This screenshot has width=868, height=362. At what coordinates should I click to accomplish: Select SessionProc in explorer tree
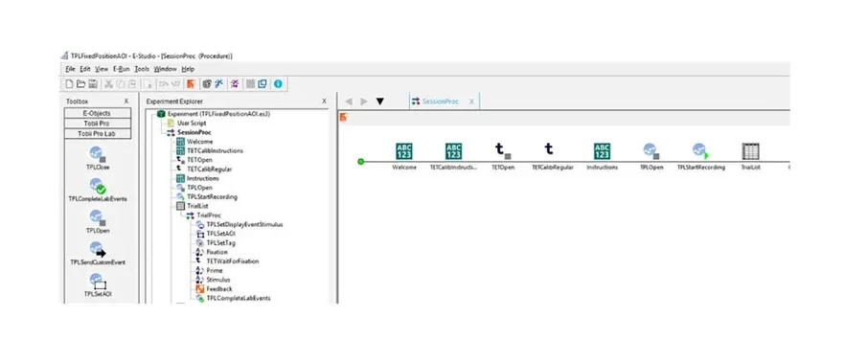[x=189, y=132]
